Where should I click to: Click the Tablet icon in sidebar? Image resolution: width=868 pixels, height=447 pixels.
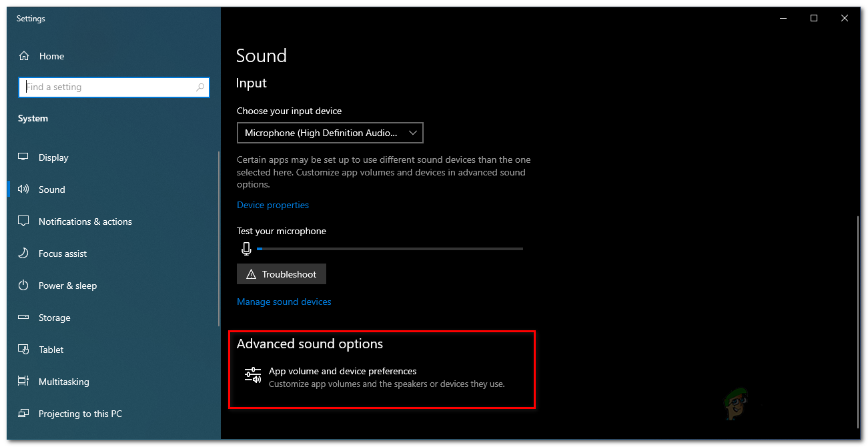(23, 350)
